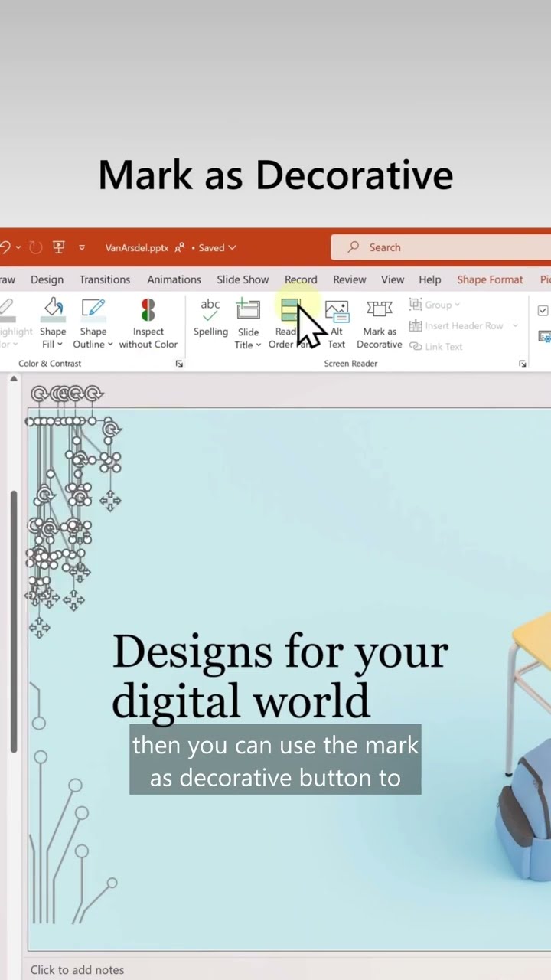Start presentation from the title bar icon
This screenshot has height=980, width=551.
(59, 247)
